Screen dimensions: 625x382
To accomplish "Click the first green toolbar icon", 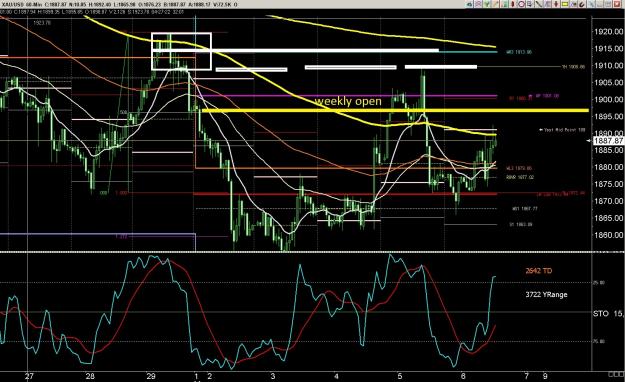I will (469, 4).
